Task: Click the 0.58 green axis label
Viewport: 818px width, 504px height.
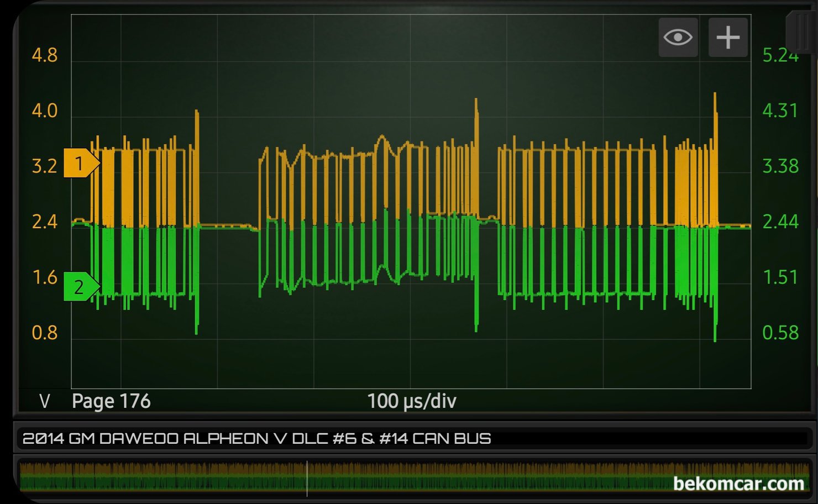Action: [x=780, y=333]
